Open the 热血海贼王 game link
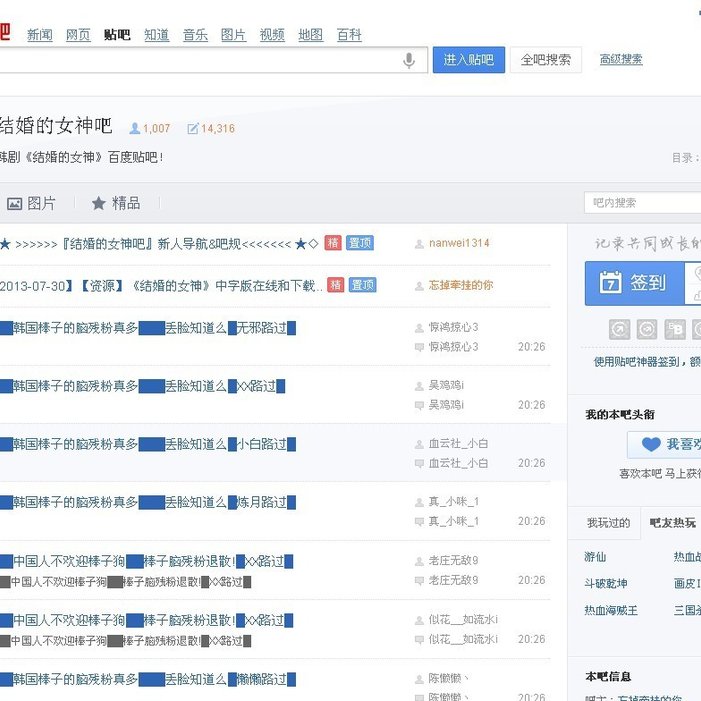Screen dimensions: 701x701 [x=611, y=610]
